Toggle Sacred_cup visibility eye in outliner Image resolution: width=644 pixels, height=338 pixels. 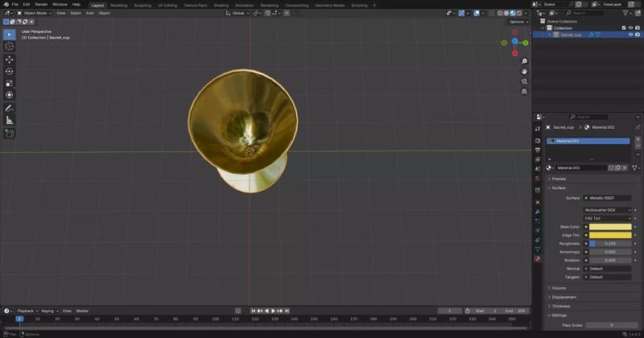pyautogui.click(x=630, y=35)
